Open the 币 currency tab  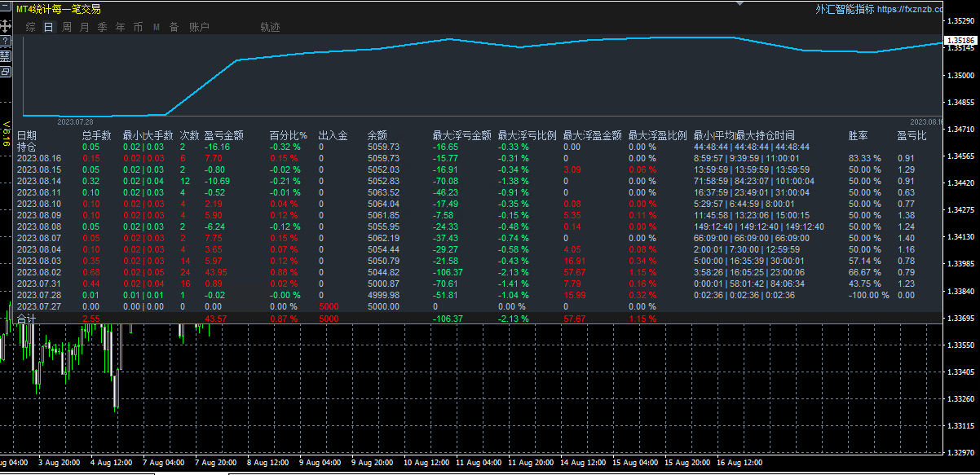point(138,27)
